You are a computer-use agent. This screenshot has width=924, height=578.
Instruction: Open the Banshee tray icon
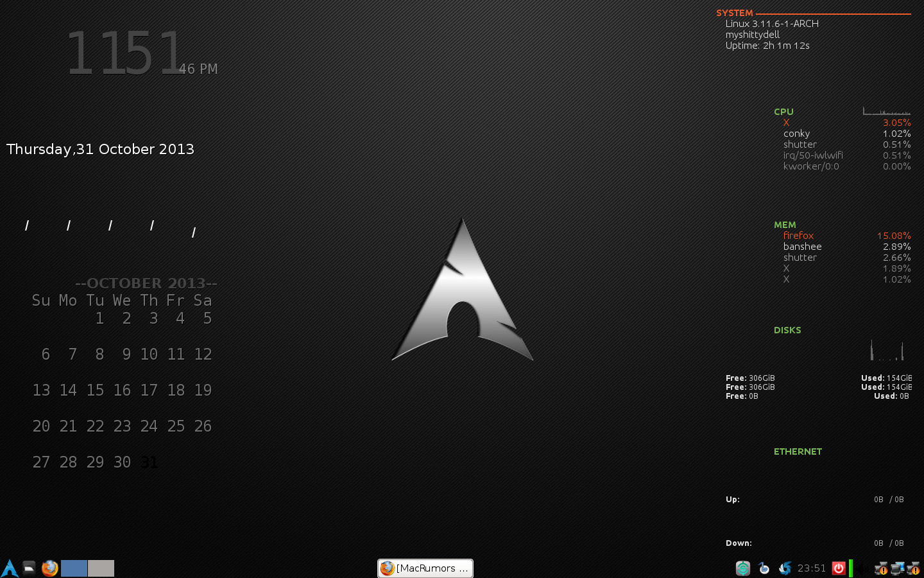(x=764, y=568)
